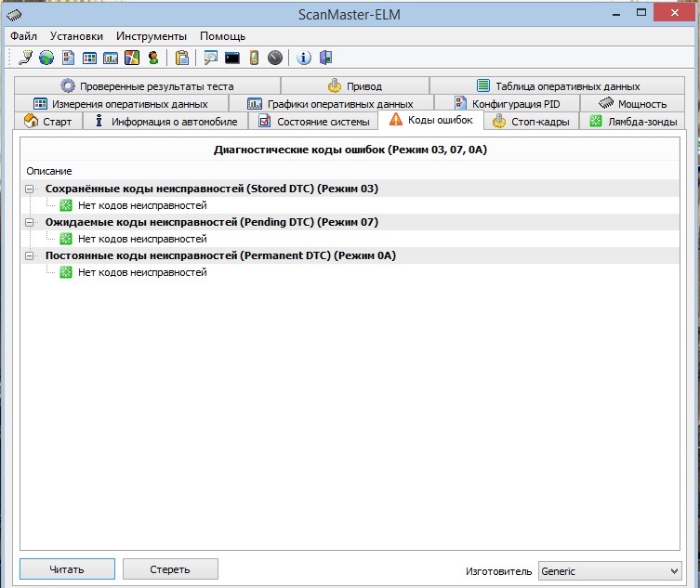
Task: Click the blue info toolbar icon
Action: pyautogui.click(x=304, y=58)
